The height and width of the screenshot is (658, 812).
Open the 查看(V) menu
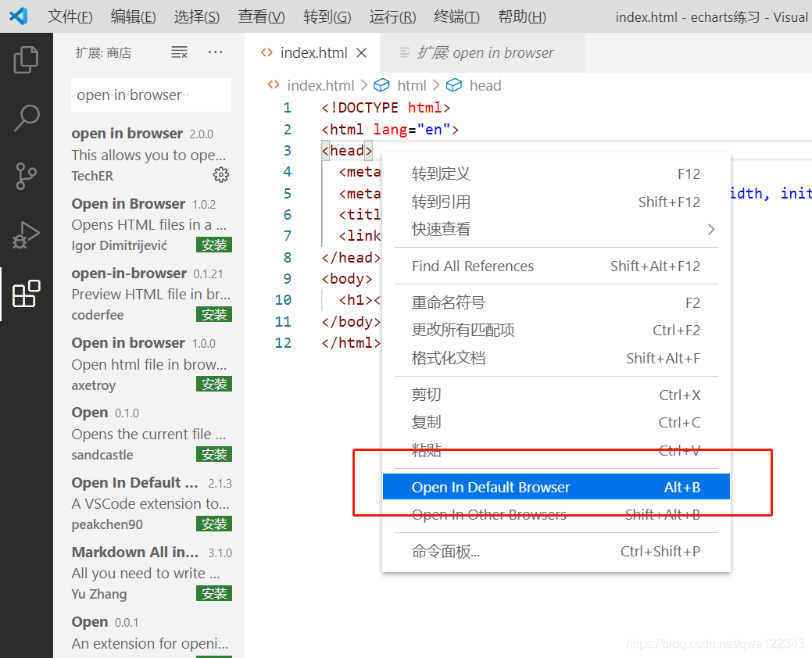[x=262, y=17]
